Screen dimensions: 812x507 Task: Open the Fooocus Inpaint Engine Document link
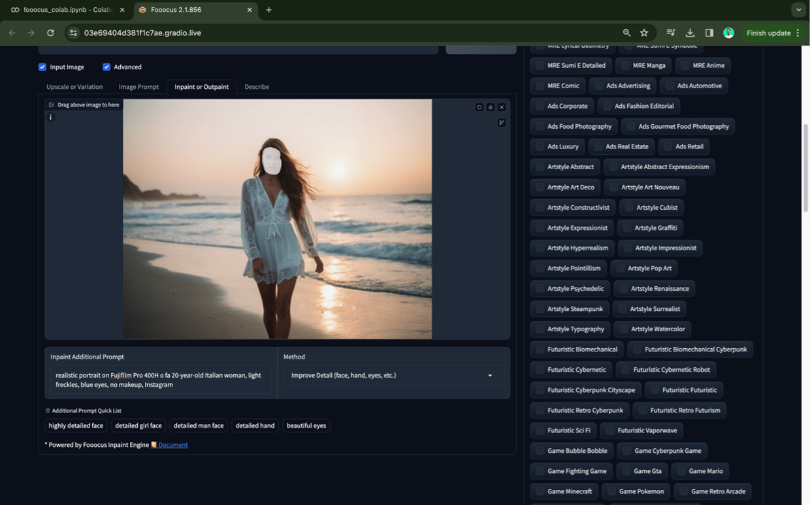click(172, 445)
